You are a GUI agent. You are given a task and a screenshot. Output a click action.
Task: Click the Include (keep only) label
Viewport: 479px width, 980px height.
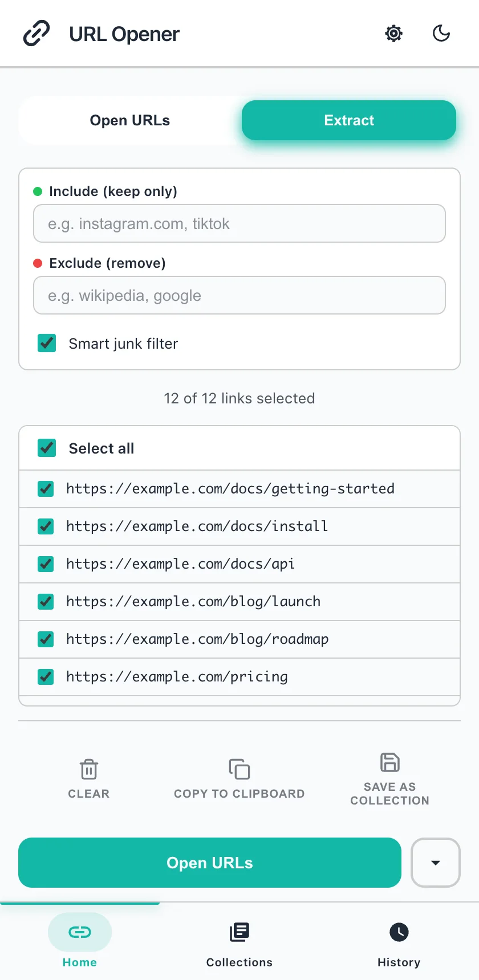[113, 191]
